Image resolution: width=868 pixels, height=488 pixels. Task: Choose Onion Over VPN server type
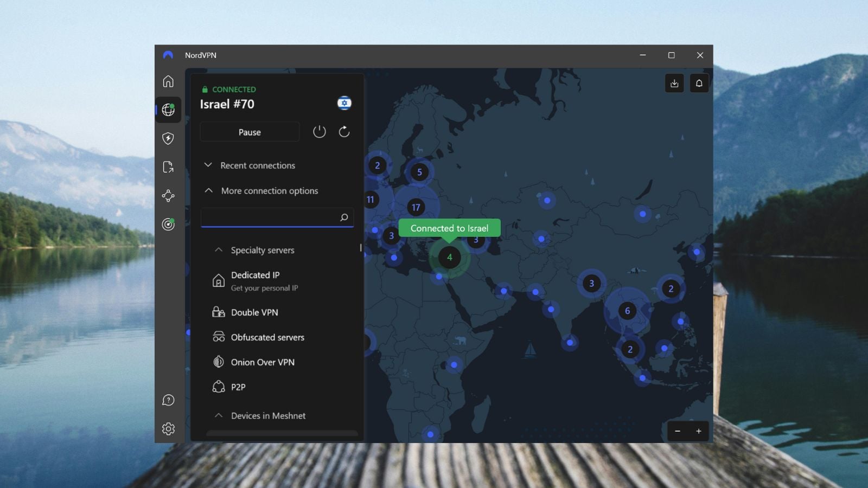coord(263,362)
